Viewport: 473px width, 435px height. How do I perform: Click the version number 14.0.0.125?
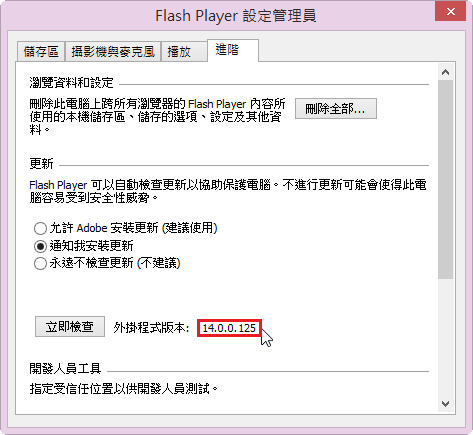tap(229, 328)
